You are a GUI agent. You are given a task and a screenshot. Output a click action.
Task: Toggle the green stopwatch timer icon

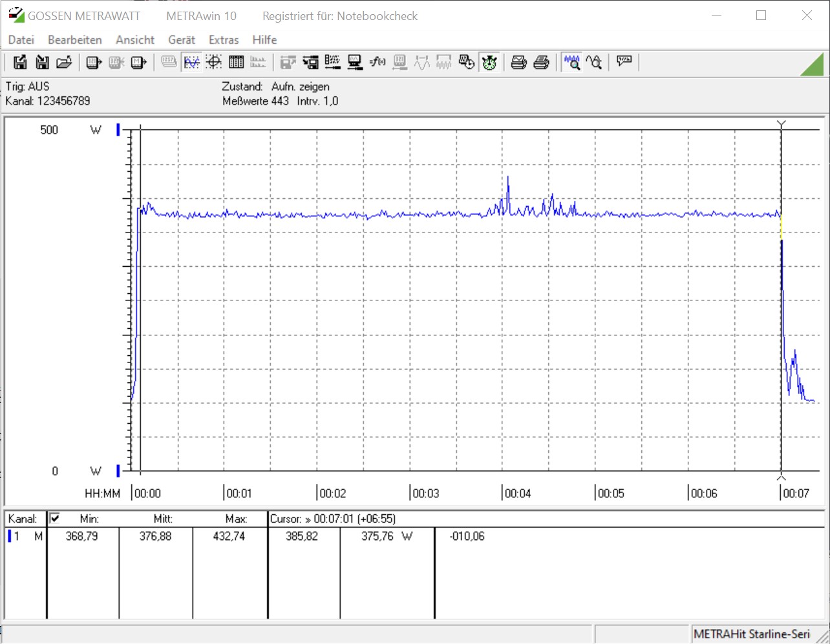click(489, 62)
